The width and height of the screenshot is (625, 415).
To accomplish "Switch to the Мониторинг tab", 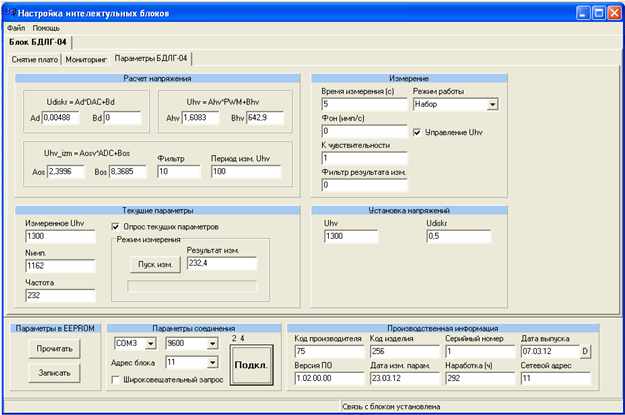I will coord(86,59).
